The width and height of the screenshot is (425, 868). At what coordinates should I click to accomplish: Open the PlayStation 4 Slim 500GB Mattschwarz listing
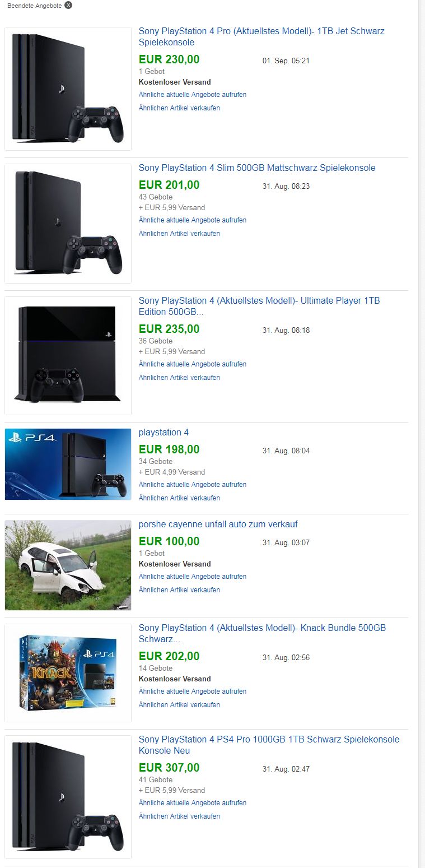click(x=257, y=168)
